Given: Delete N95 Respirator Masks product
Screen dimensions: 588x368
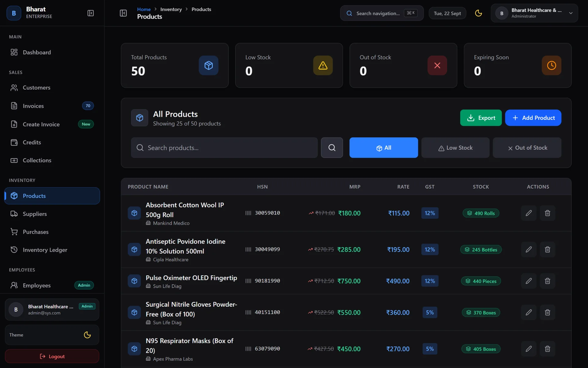Looking at the screenshot, I should (548, 349).
